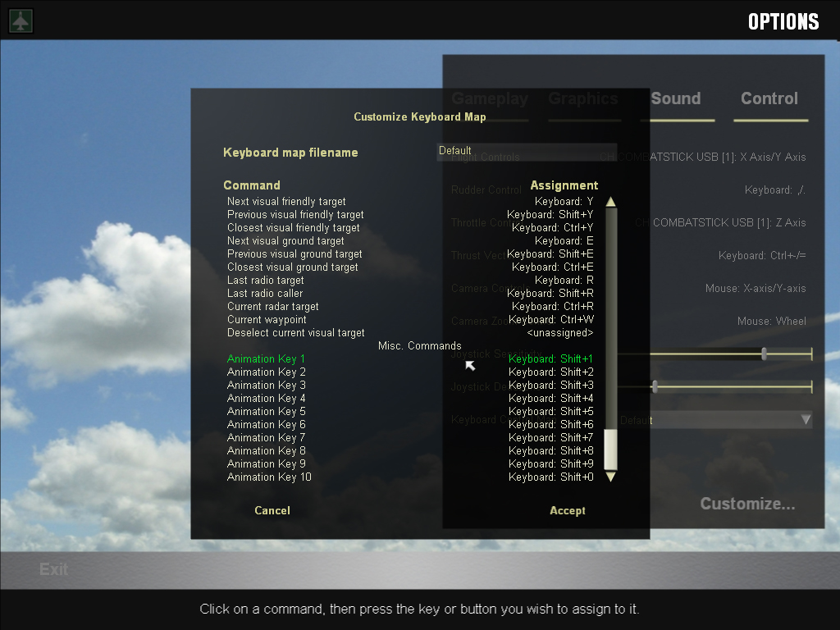
Task: Select the Animation Key 6 command
Action: click(x=267, y=425)
